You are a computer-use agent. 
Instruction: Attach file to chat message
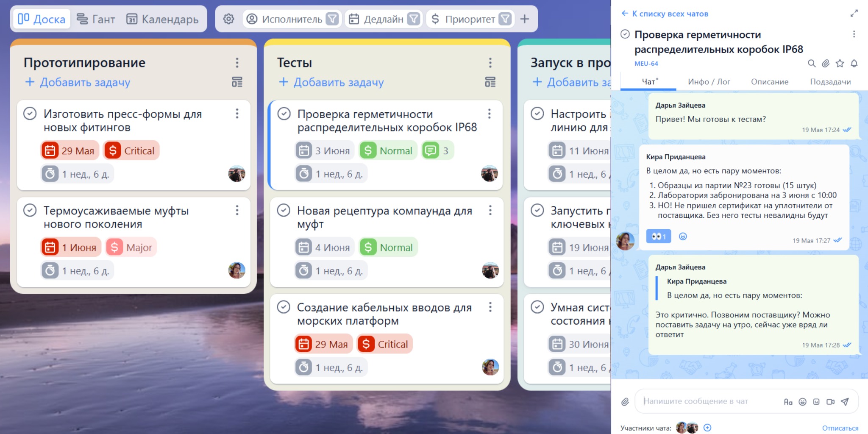point(625,402)
